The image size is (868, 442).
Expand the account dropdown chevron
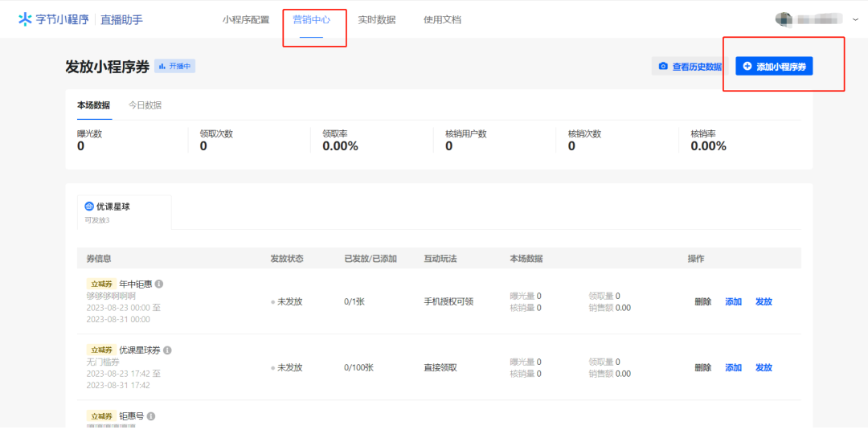855,19
